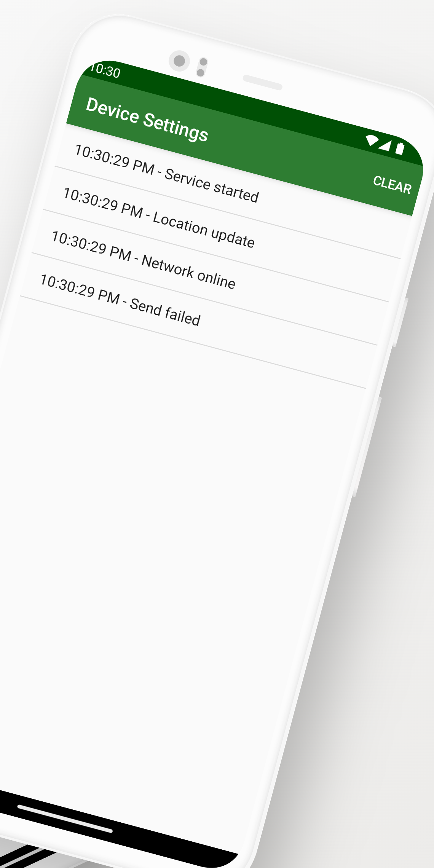Image resolution: width=434 pixels, height=868 pixels.
Task: Tap the front camera lens
Action: (179, 61)
